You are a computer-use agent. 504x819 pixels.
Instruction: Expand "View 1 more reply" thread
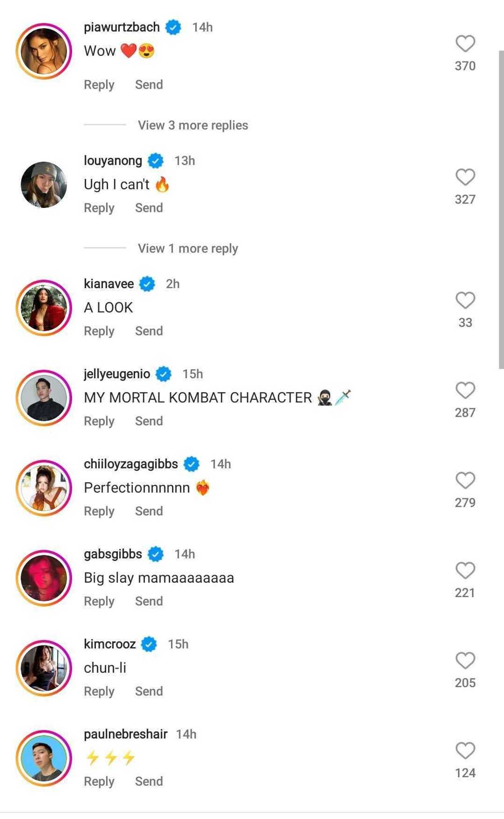pyautogui.click(x=188, y=248)
